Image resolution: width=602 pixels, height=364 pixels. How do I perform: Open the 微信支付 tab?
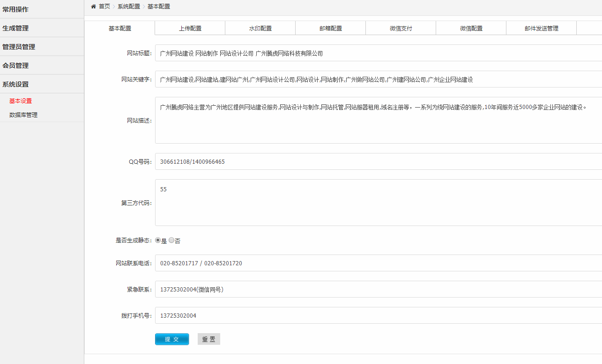[x=401, y=28]
